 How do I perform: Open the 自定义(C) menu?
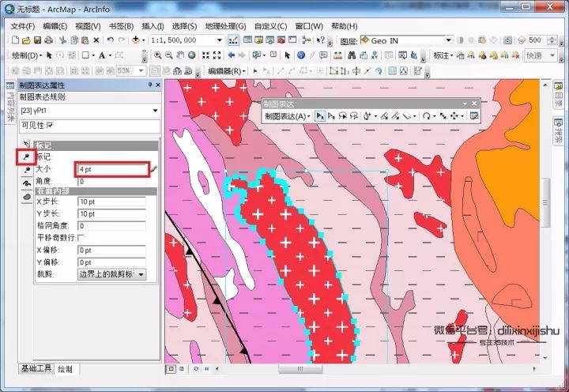271,26
